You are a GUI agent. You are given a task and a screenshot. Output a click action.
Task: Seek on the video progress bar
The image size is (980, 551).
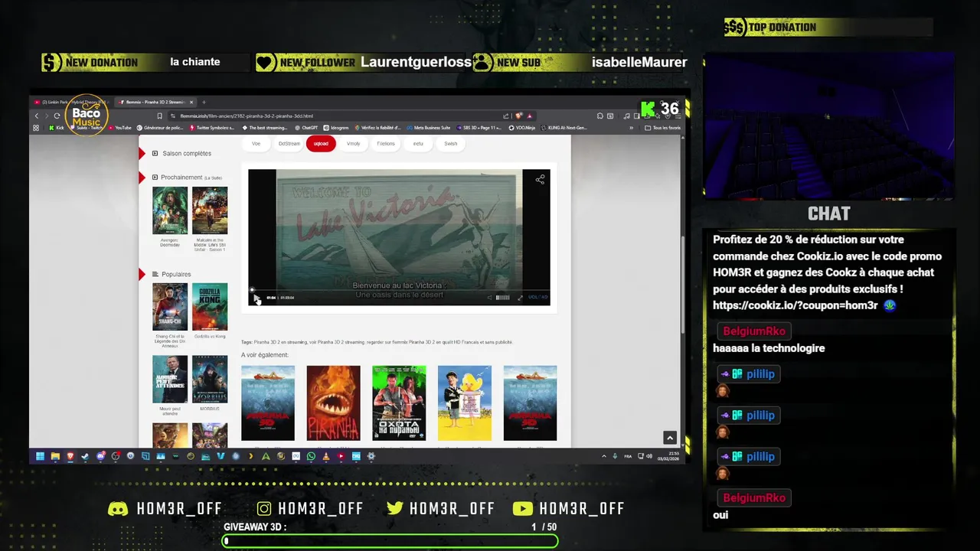[399, 289]
